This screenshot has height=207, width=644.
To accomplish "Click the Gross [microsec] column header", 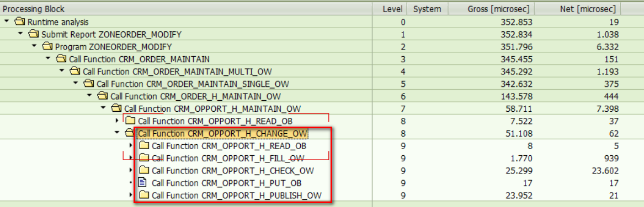I will point(491,9).
